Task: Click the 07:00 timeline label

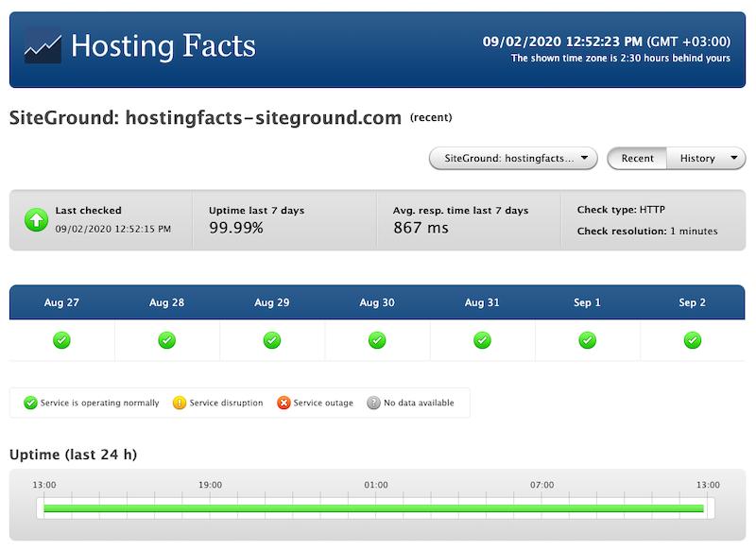Action: [541, 485]
